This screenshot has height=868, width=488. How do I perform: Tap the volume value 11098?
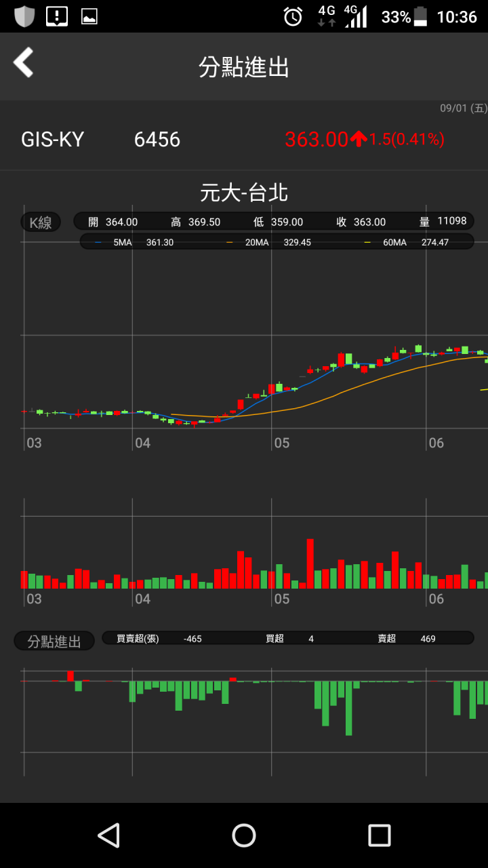point(452,221)
